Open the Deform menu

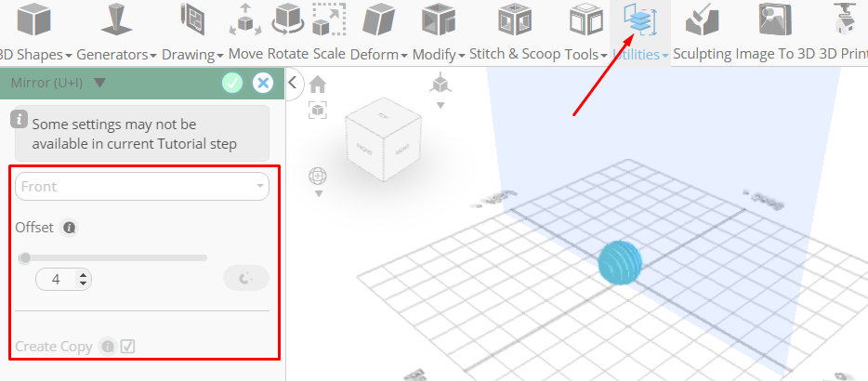pos(379,54)
